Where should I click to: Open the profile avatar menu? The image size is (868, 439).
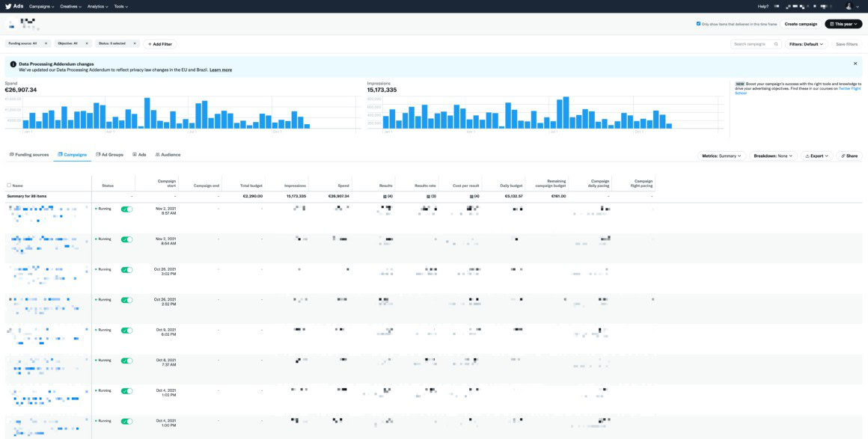(849, 6)
